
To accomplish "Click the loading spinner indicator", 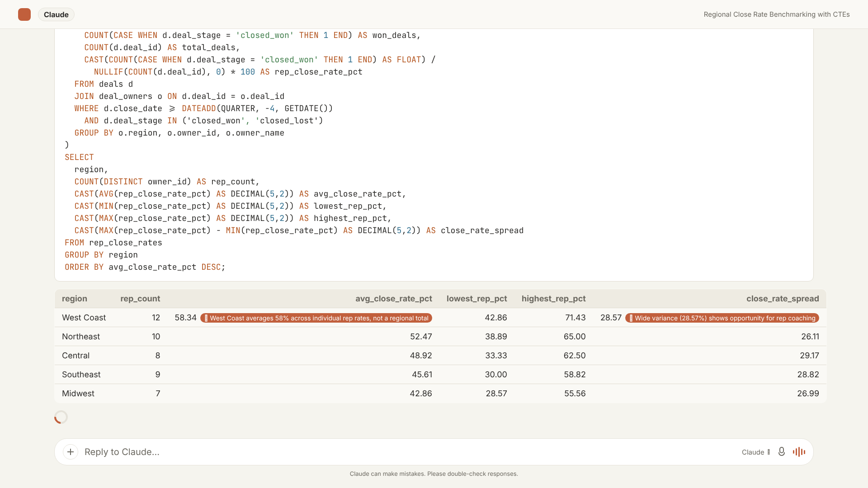I will [x=61, y=417].
